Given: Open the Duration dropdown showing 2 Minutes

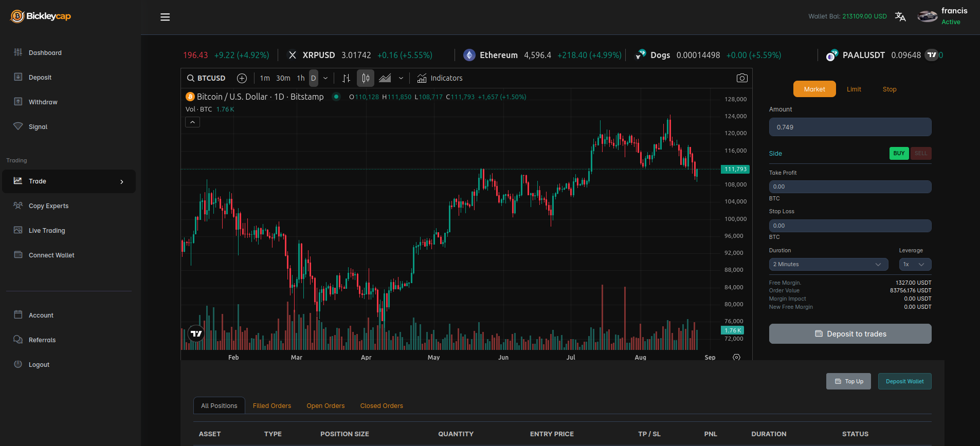Looking at the screenshot, I should pos(828,264).
